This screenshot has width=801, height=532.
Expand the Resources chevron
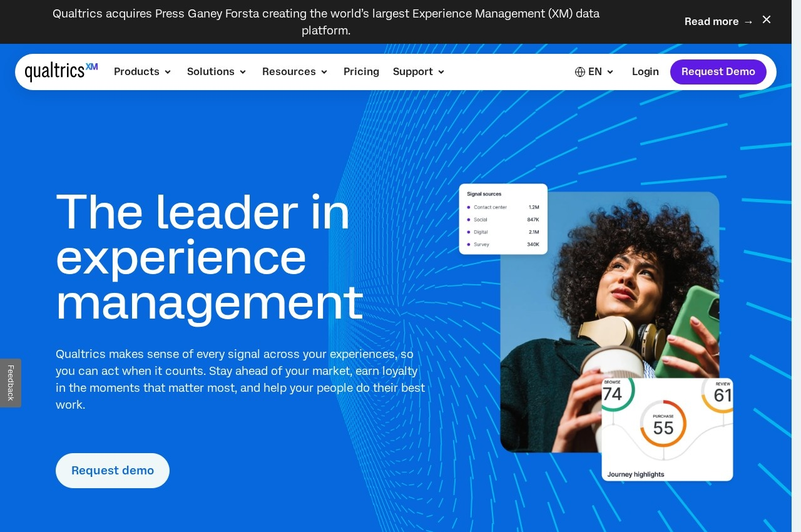(x=324, y=72)
